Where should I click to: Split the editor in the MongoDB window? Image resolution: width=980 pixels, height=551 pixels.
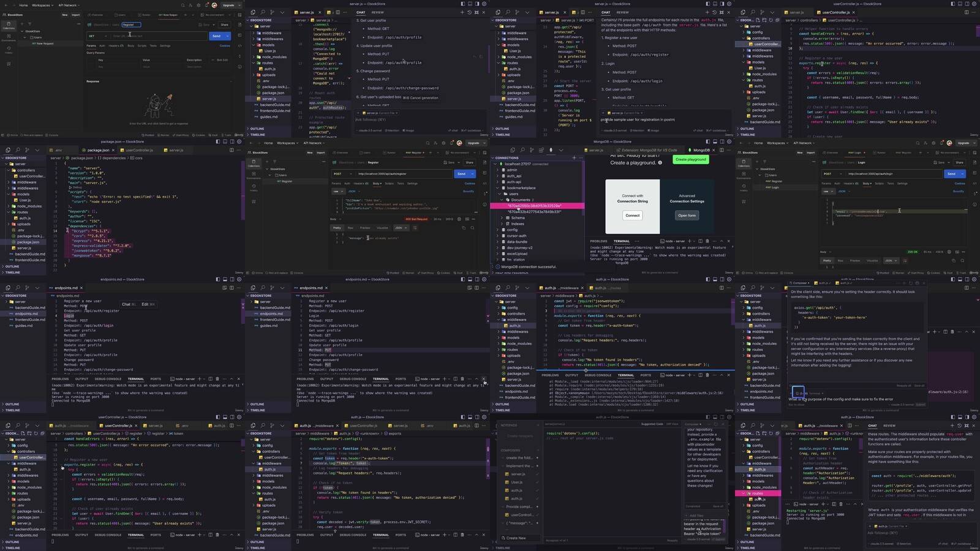(x=722, y=150)
